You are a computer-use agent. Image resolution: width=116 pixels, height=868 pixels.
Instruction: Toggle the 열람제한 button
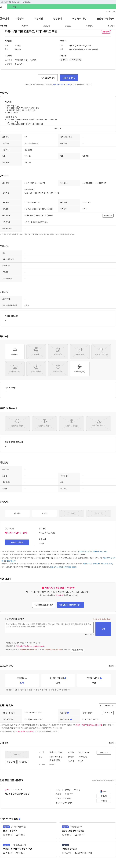pos(23,762)
